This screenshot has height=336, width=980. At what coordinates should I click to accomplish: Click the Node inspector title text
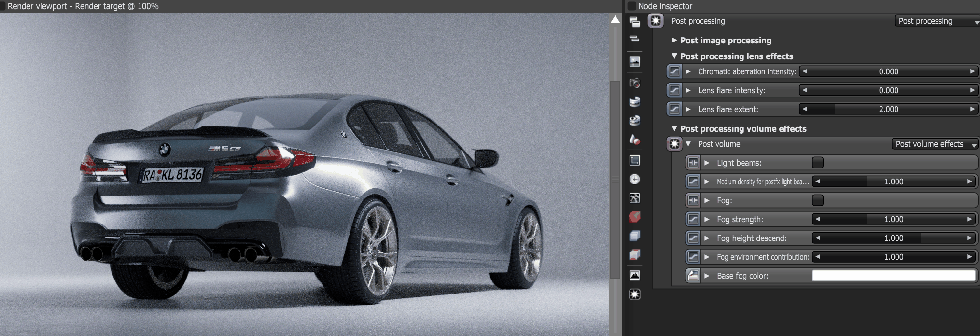[665, 6]
